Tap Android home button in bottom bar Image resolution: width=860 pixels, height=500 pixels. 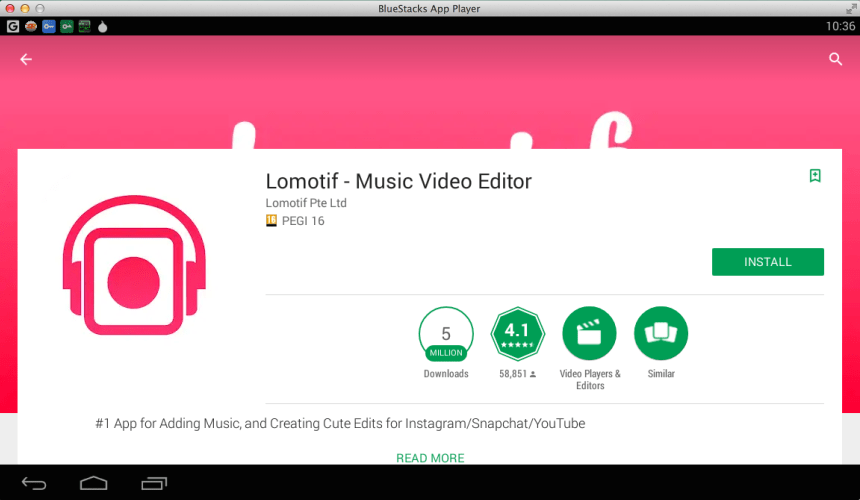point(94,483)
